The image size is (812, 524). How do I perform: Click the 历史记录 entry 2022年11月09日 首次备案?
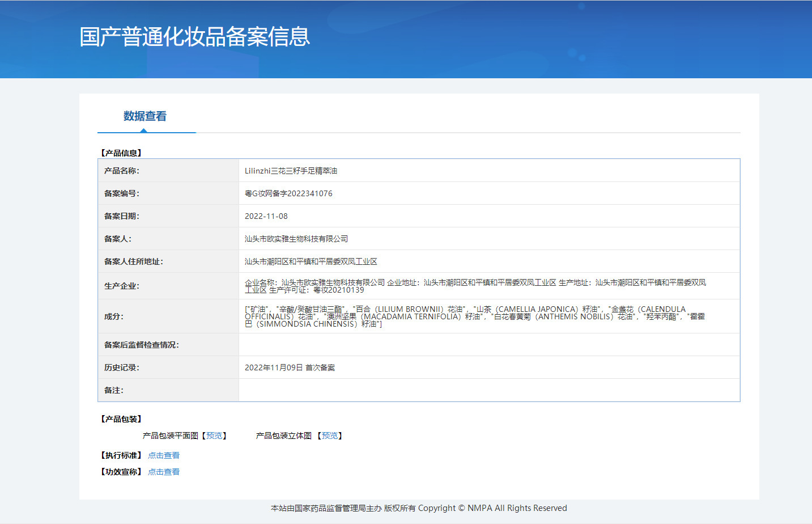click(x=290, y=367)
